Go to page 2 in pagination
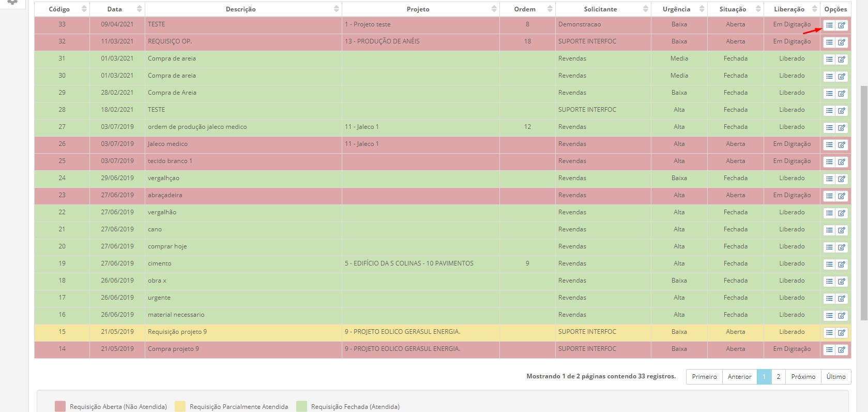The height and width of the screenshot is (412, 868). tap(778, 377)
